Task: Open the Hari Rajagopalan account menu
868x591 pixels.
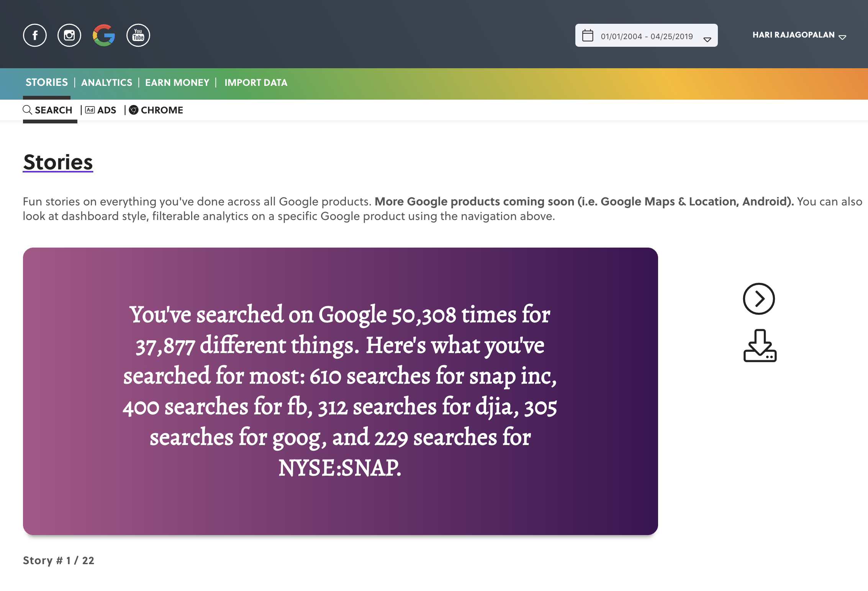Action: pos(799,35)
